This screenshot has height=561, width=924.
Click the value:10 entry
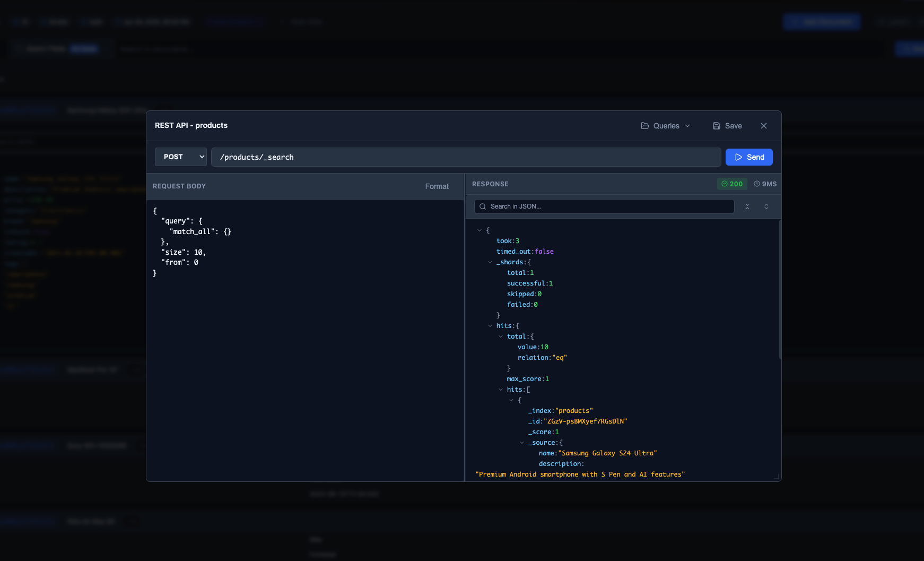[x=533, y=347]
